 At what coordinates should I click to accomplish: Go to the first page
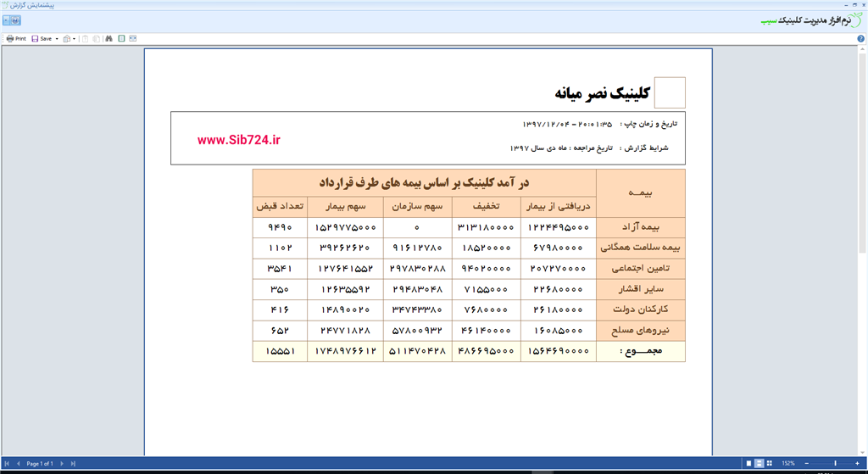(x=8, y=464)
